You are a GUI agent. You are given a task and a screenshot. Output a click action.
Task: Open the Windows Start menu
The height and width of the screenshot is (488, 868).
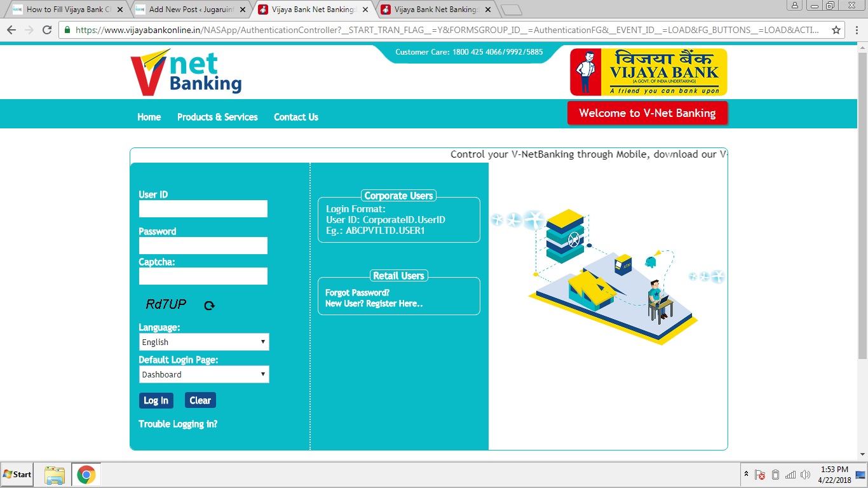[x=17, y=475]
